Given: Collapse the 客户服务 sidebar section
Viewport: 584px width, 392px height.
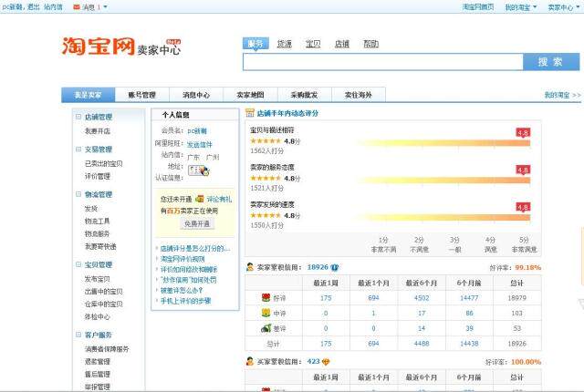Looking at the screenshot, I should pyautogui.click(x=78, y=335).
